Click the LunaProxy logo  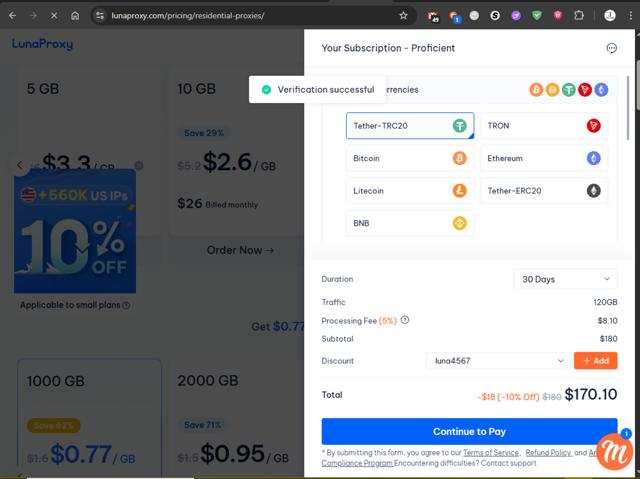point(42,44)
